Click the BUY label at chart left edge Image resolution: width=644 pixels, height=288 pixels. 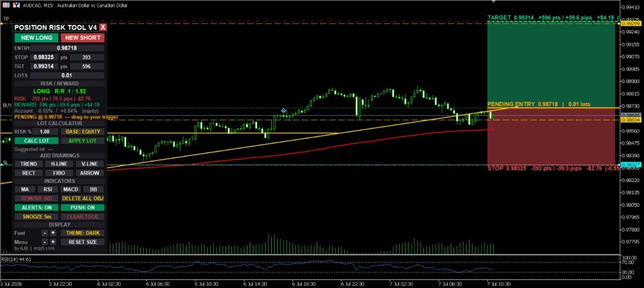tap(7, 105)
